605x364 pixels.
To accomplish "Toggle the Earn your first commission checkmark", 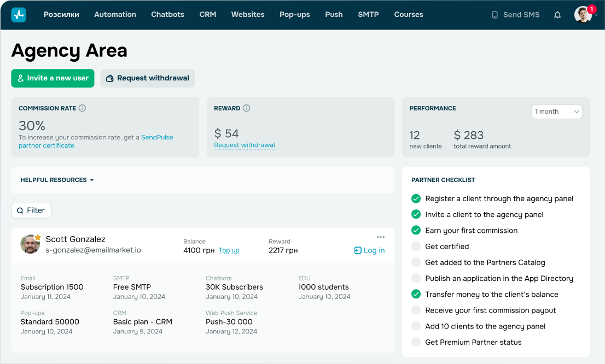I will [x=416, y=230].
